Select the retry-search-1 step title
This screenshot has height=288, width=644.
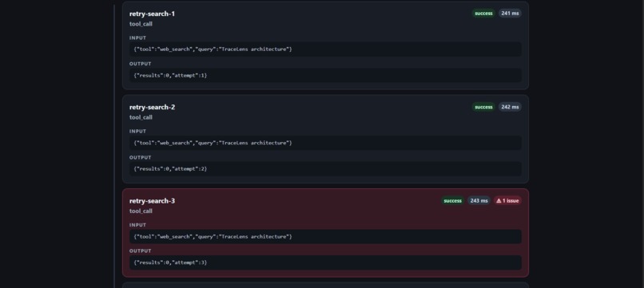click(x=152, y=14)
